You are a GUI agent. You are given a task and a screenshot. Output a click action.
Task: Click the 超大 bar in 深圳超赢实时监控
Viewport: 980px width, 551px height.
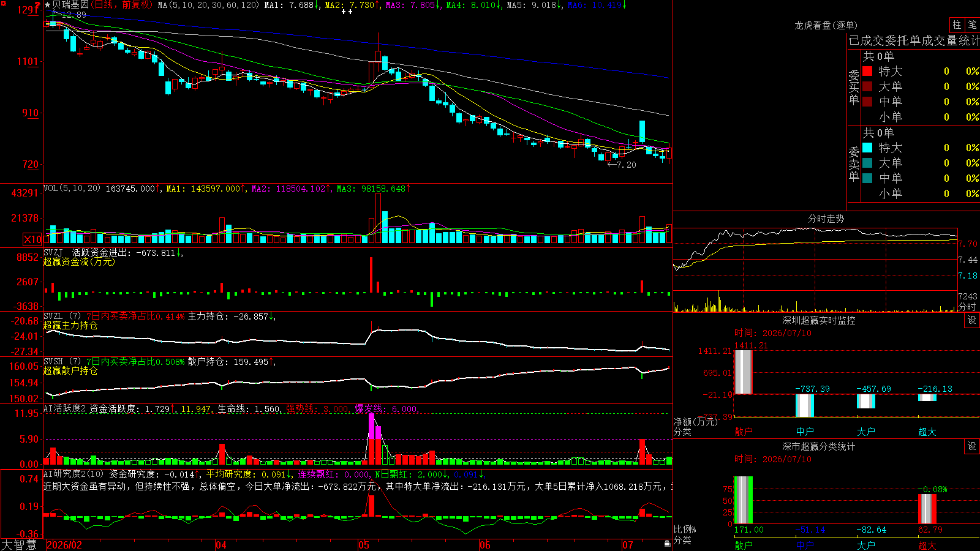[x=927, y=397]
